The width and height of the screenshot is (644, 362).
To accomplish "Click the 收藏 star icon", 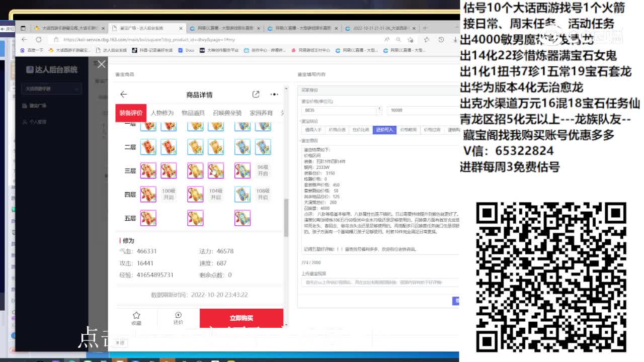I will pos(136,315).
